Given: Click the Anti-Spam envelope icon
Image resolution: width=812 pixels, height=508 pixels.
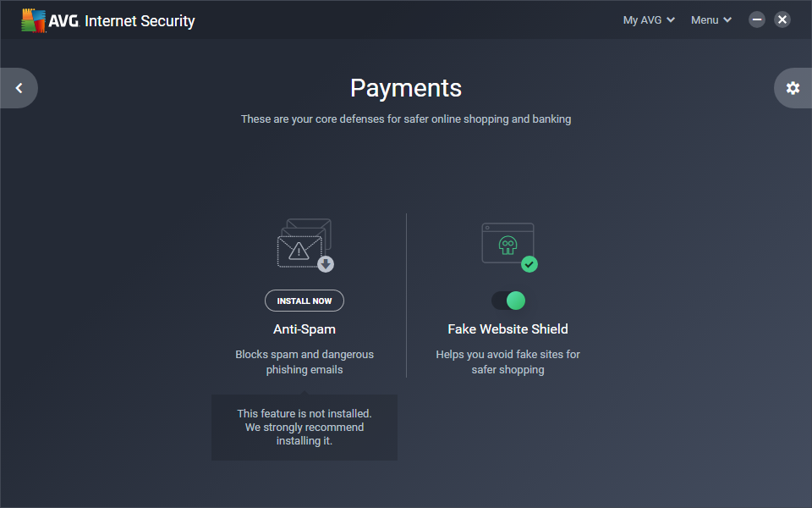Looking at the screenshot, I should tap(305, 245).
